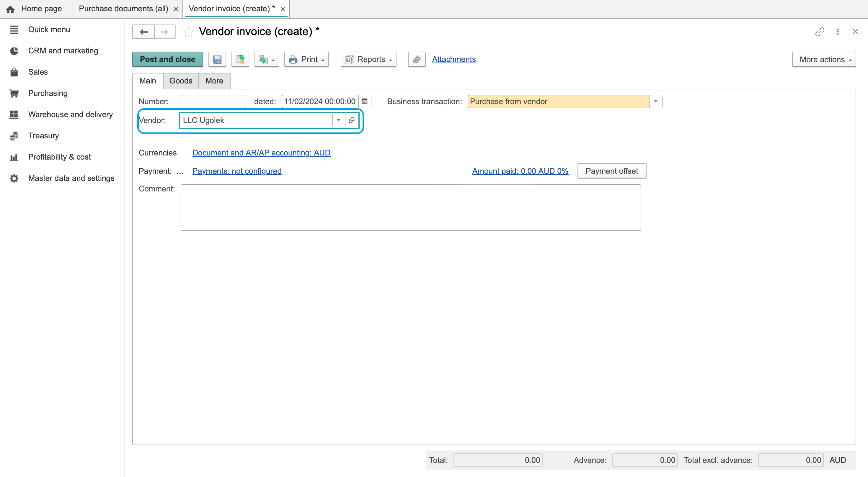
Task: Open the Quick menu hamburger icon
Action: (x=14, y=29)
